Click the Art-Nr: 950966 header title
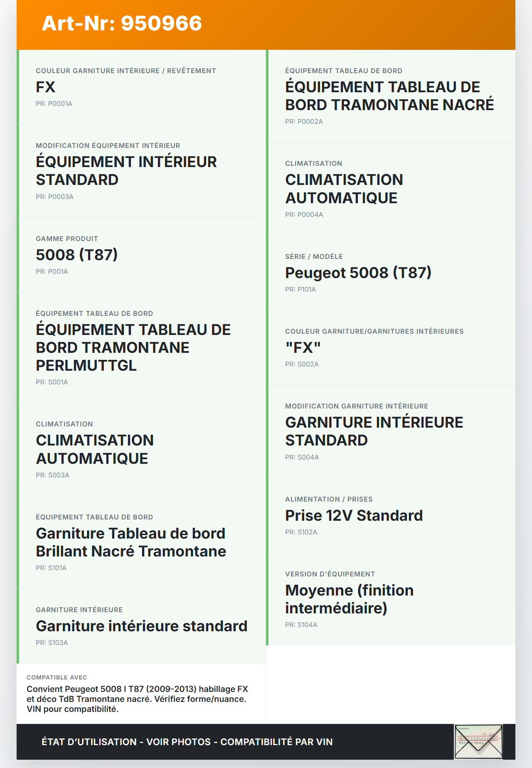Image resolution: width=532 pixels, height=768 pixels. (122, 23)
